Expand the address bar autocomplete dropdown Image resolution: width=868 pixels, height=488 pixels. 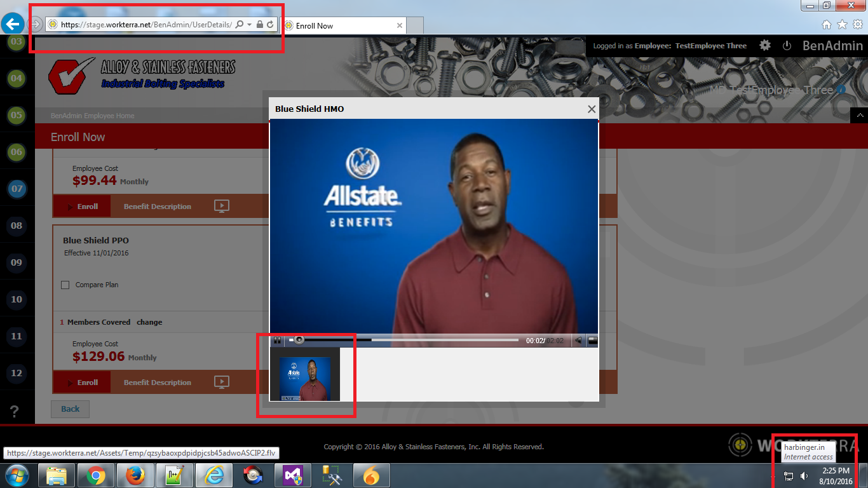point(250,25)
